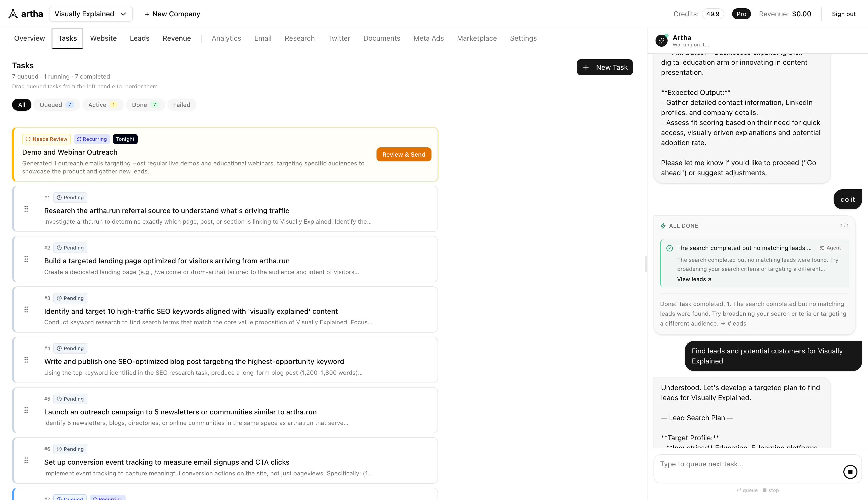This screenshot has width=868, height=500.
Task: Open the Twitter tab
Action: 339,38
